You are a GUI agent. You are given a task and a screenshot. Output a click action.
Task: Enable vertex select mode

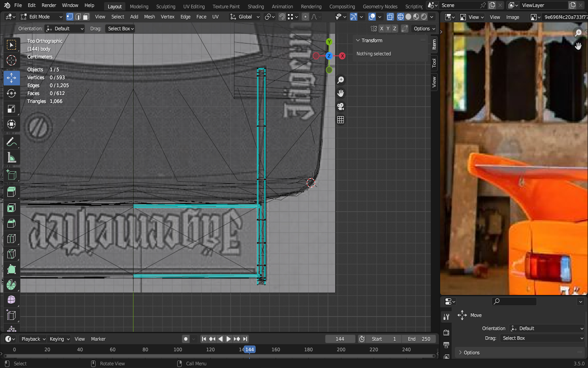pyautogui.click(x=70, y=17)
